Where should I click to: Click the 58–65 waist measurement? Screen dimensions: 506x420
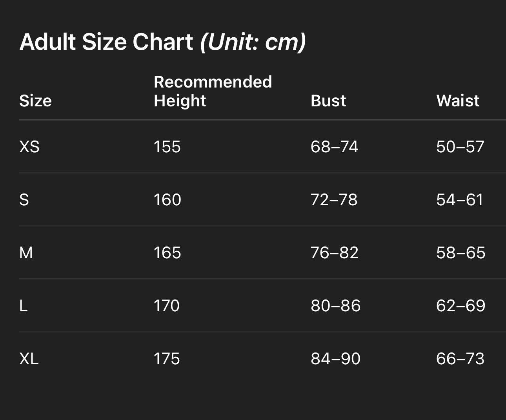click(x=460, y=253)
